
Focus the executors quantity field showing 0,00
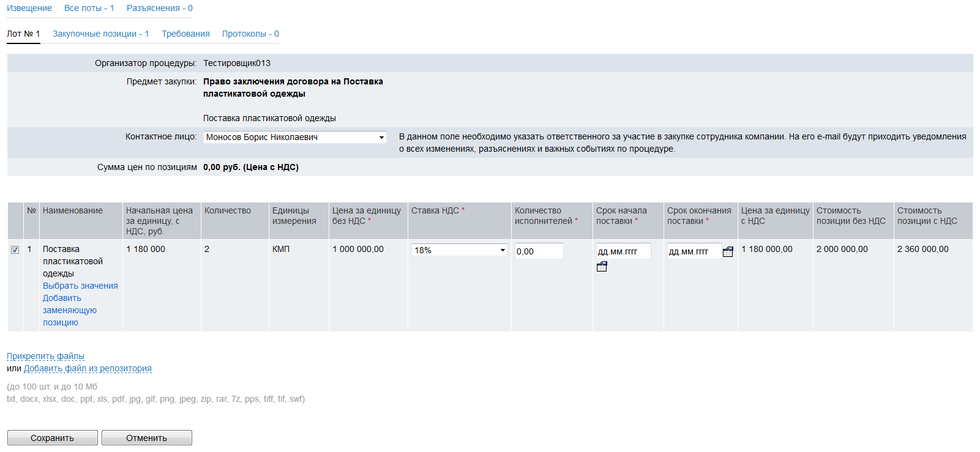[x=539, y=251]
